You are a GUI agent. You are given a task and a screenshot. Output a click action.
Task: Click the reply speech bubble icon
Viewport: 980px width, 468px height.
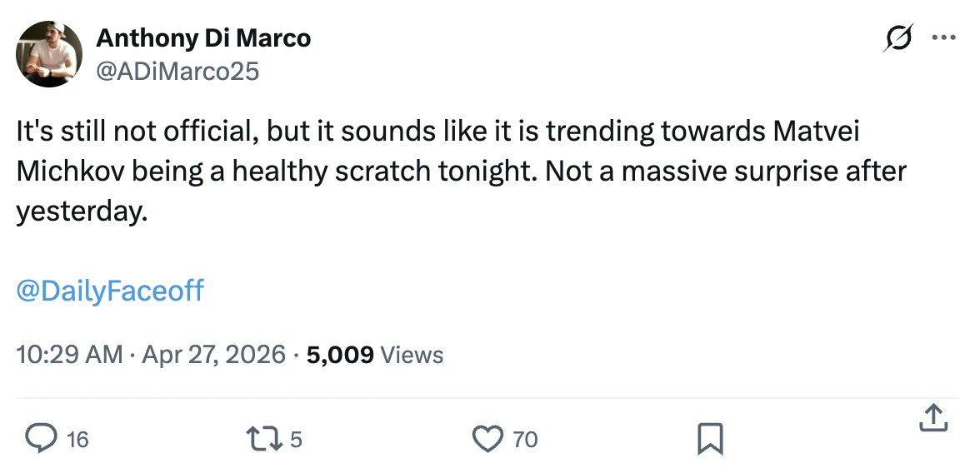click(x=40, y=438)
